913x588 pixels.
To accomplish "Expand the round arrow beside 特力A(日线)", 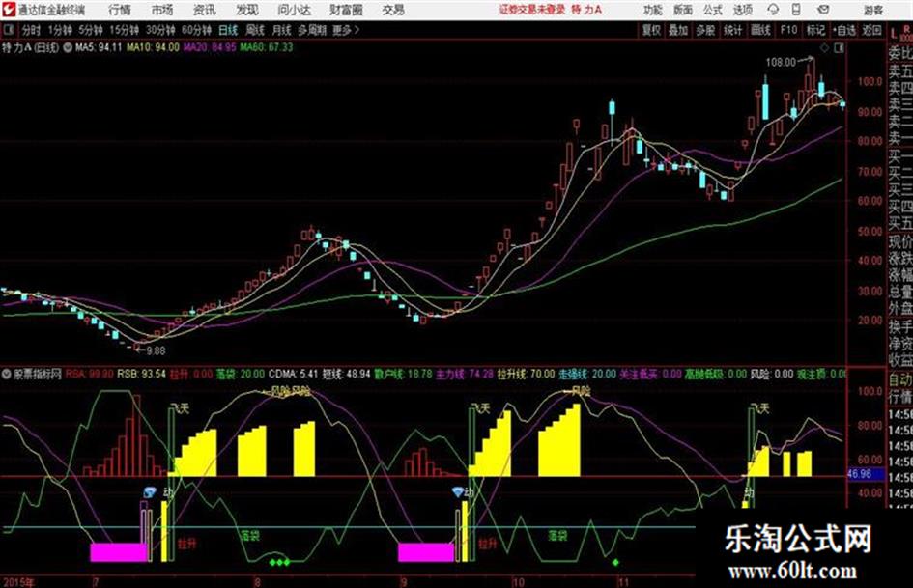I will click(x=68, y=47).
